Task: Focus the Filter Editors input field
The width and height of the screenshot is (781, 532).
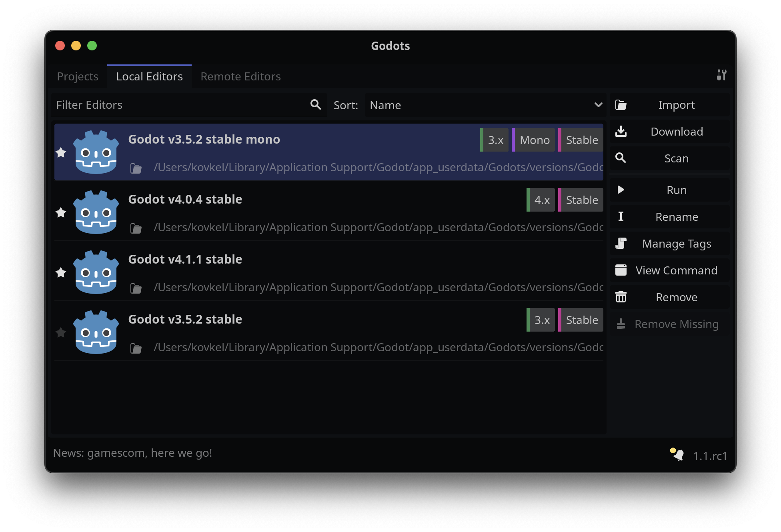Action: (180, 105)
